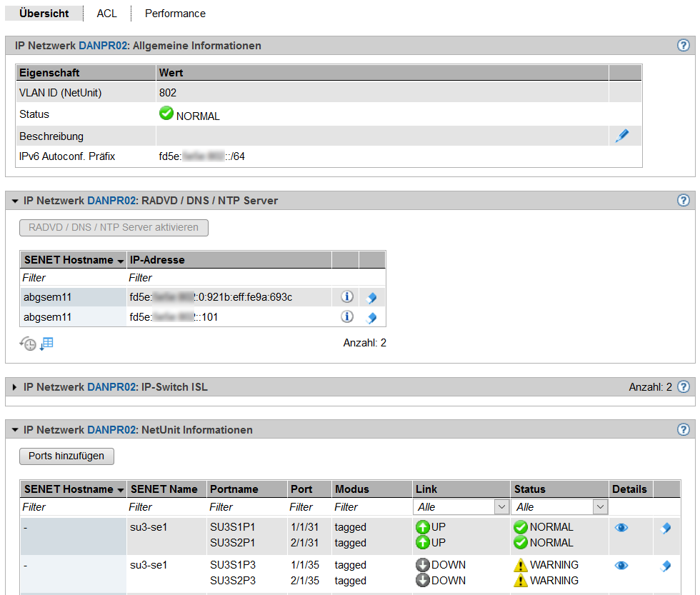Click the table export icon below server list
700x595 pixels.
(x=46, y=344)
